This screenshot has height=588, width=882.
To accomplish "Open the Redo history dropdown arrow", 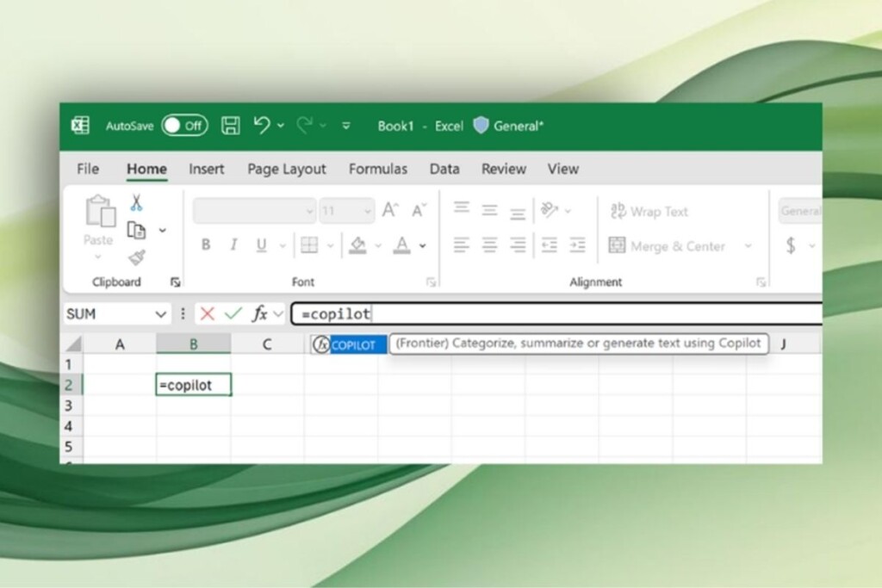I will pos(323,126).
